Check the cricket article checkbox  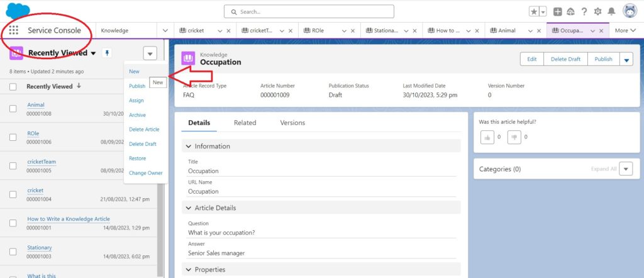13,194
